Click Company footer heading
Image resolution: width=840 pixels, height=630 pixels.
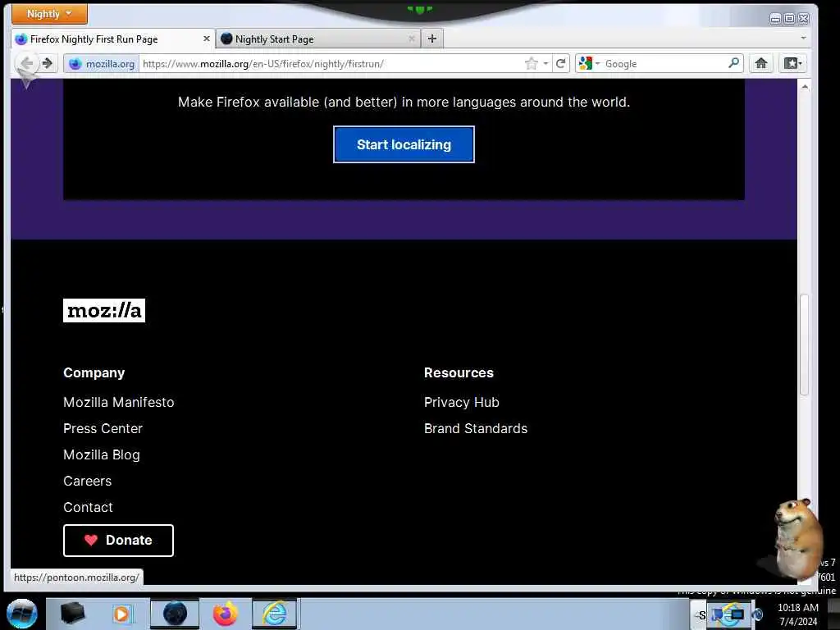point(94,373)
